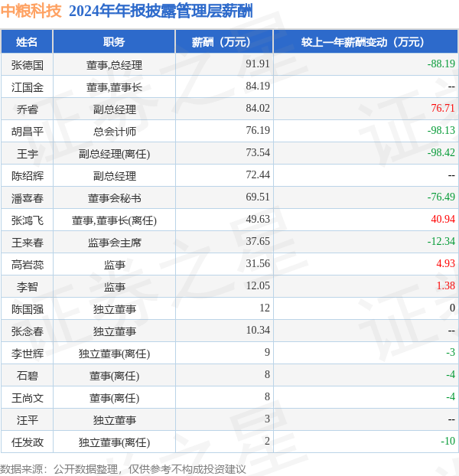This screenshot has width=459, height=476.
Task: Click the 2024年年报披露管理层薪酬 heading
Action: (161, 11)
